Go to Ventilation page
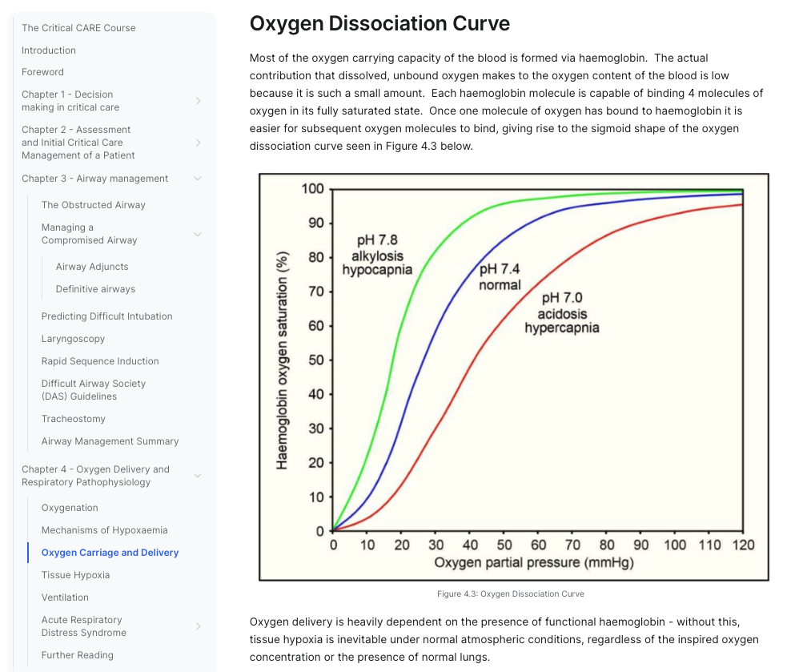This screenshot has width=803, height=672. tap(65, 598)
